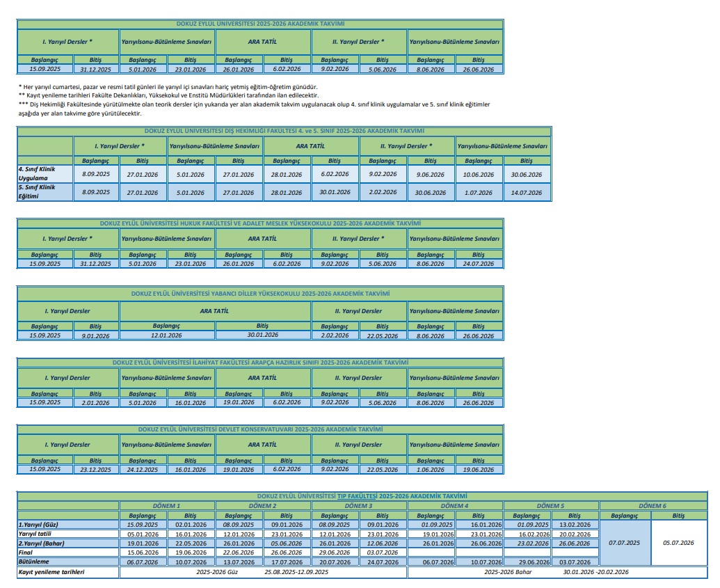This screenshot has width=720, height=588.
Task: Click the date cell "13.02.2026"
Action: [575, 525]
